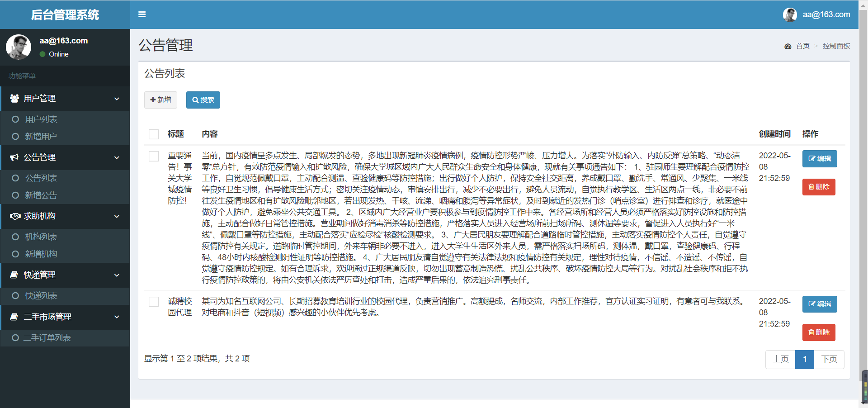Delete the 重要通告 notice via 删除
This screenshot has height=408, width=868.
[819, 187]
